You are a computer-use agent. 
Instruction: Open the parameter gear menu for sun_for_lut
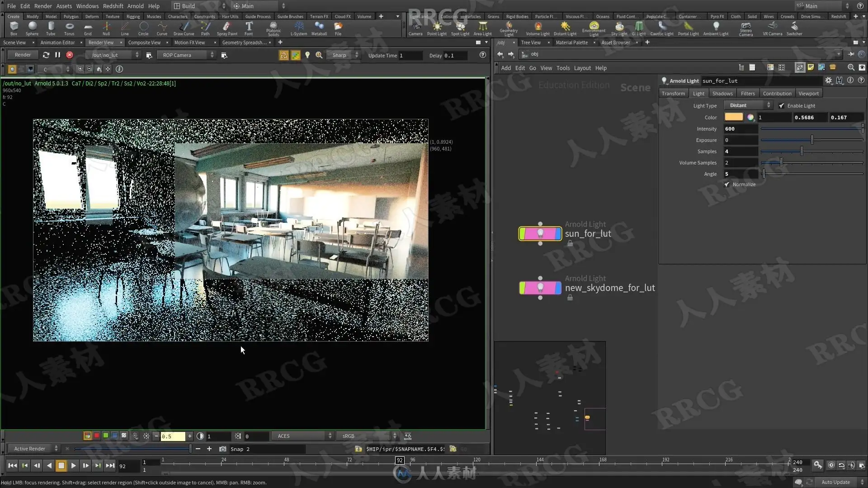pyautogui.click(x=828, y=80)
